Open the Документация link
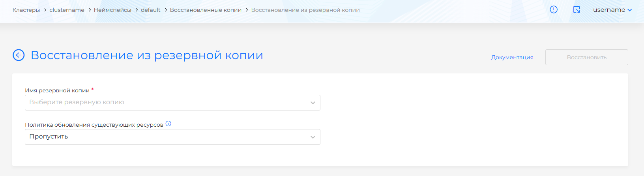Image resolution: width=644 pixels, height=176 pixels. tap(512, 57)
